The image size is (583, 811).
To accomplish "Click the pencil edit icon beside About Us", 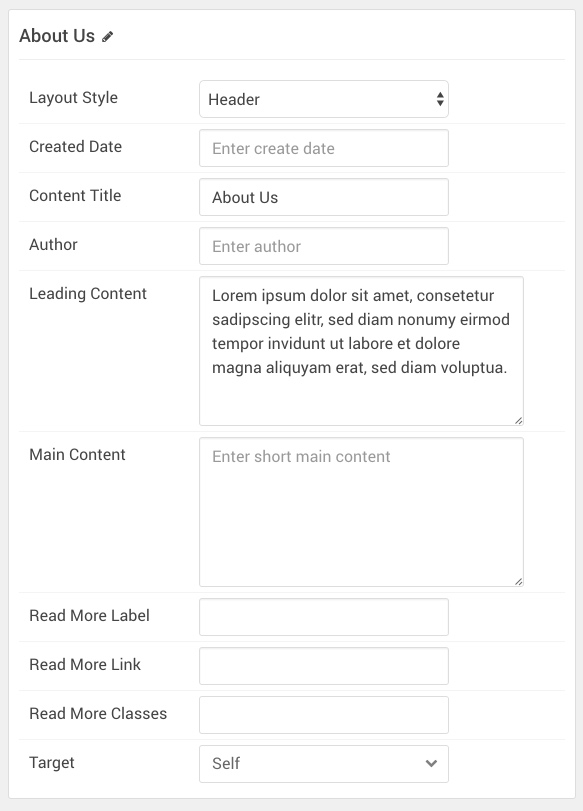I will tap(107, 37).
